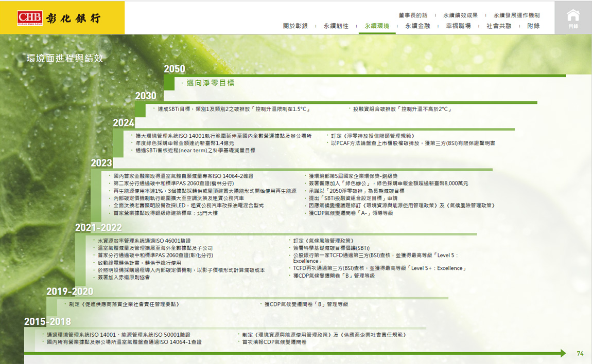The height and width of the screenshot is (364, 592).
Task: Go to 永續績效成果 link
Action: pos(460,15)
